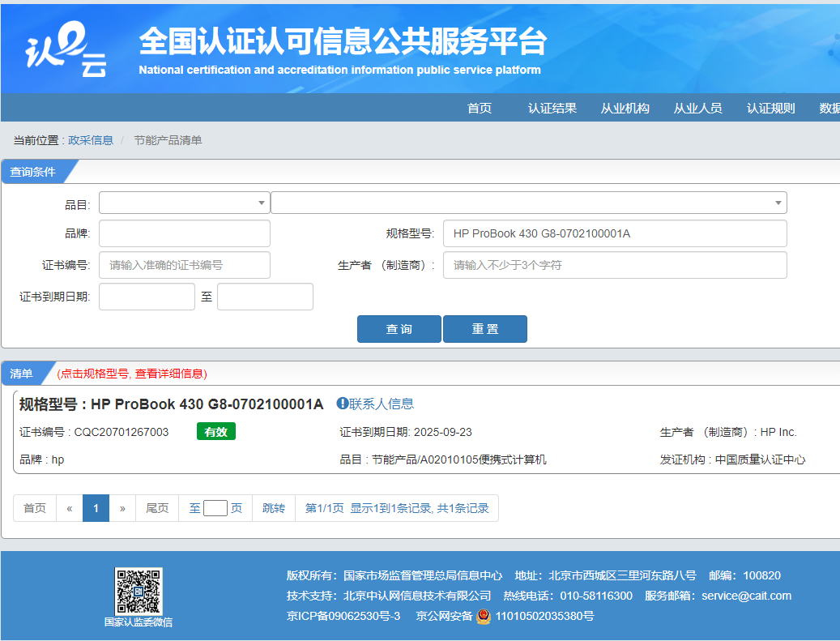The image size is (840, 641).
Task: Click the 查询 search button
Action: [x=399, y=329]
